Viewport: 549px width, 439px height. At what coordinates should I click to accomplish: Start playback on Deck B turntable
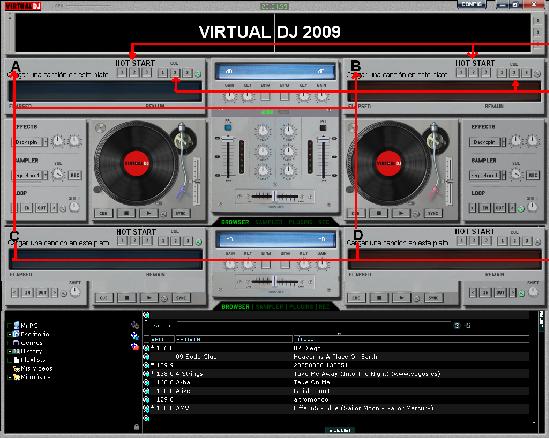[401, 213]
